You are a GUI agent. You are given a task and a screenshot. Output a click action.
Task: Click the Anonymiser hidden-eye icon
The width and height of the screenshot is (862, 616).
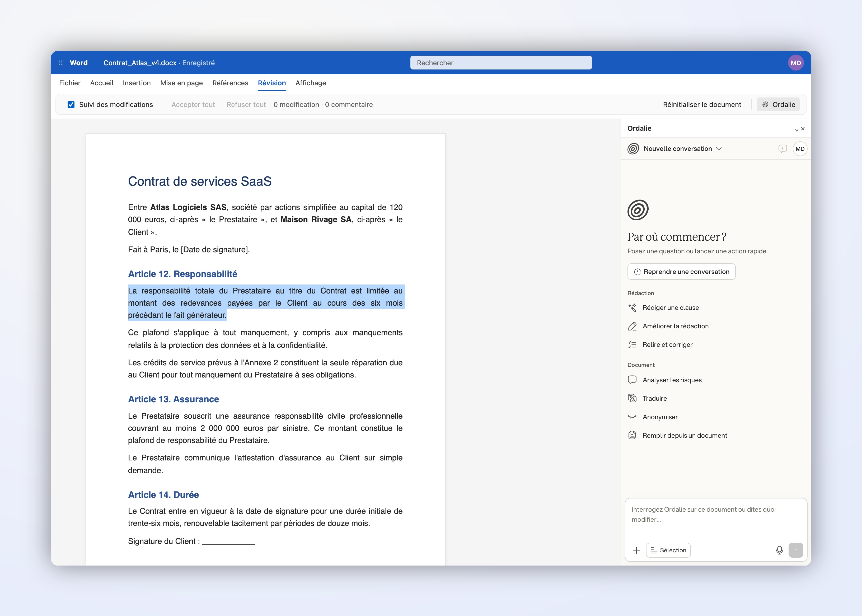632,417
